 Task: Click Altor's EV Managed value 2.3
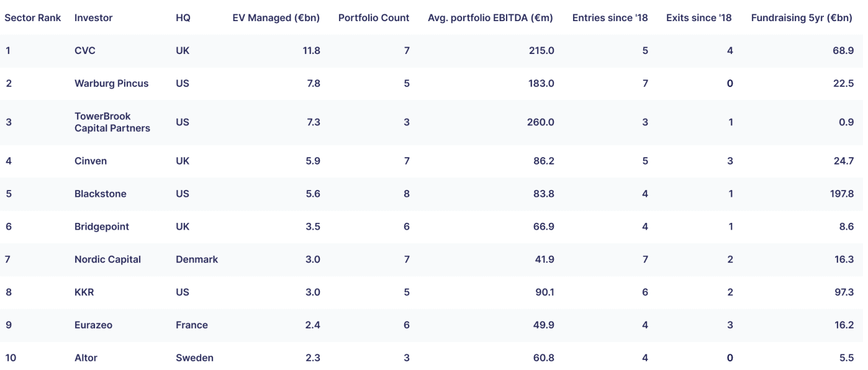[314, 358]
